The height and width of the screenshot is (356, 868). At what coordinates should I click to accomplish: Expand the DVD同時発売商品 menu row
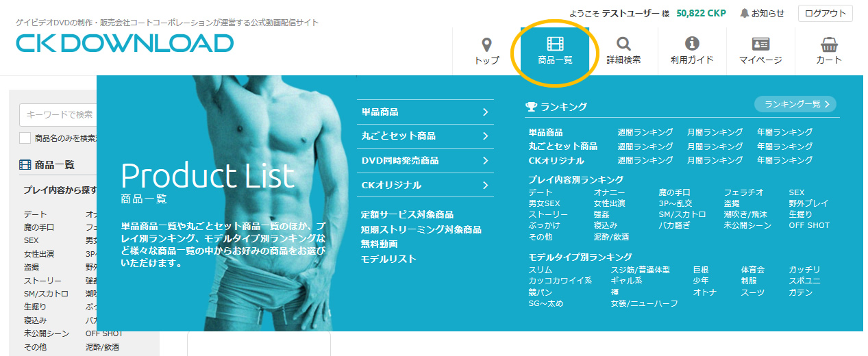pos(425,160)
